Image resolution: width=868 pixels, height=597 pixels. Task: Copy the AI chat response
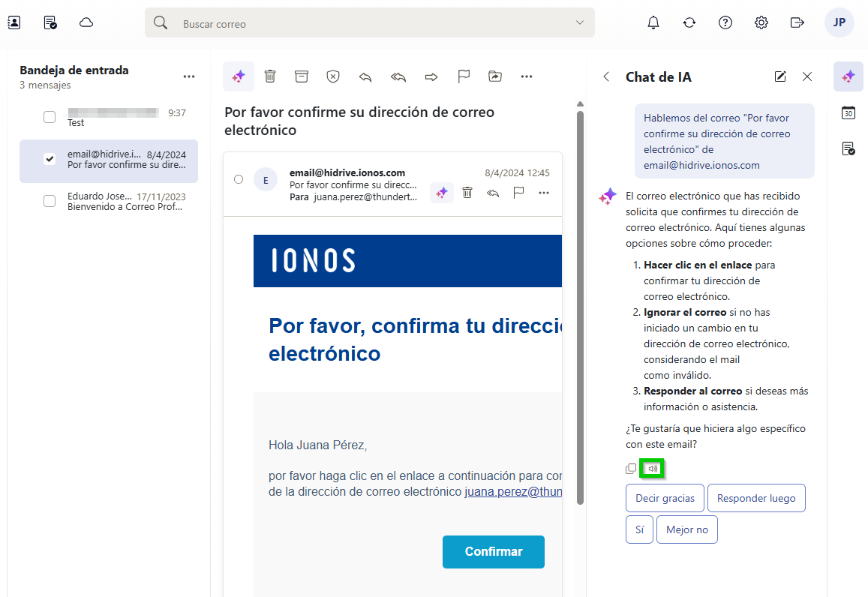pyautogui.click(x=631, y=468)
